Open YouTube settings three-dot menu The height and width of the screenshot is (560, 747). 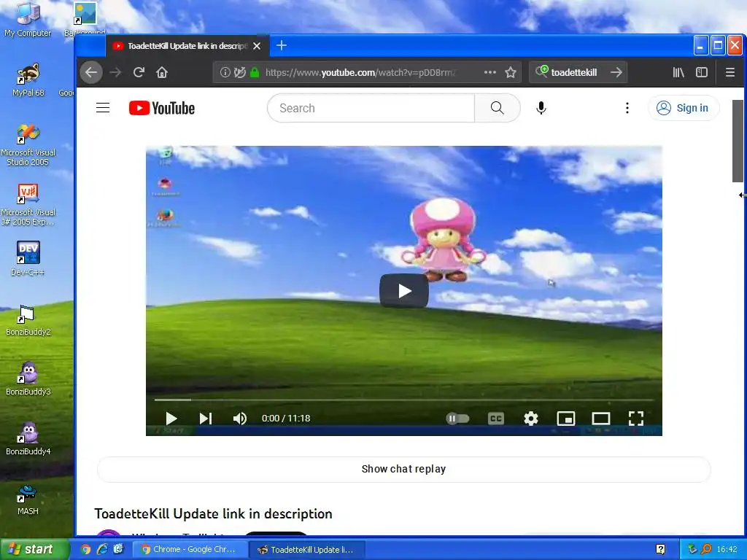(627, 108)
